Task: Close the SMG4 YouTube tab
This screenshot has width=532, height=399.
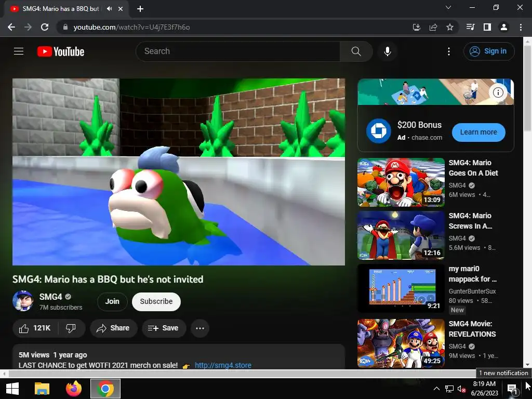Action: coord(121,9)
